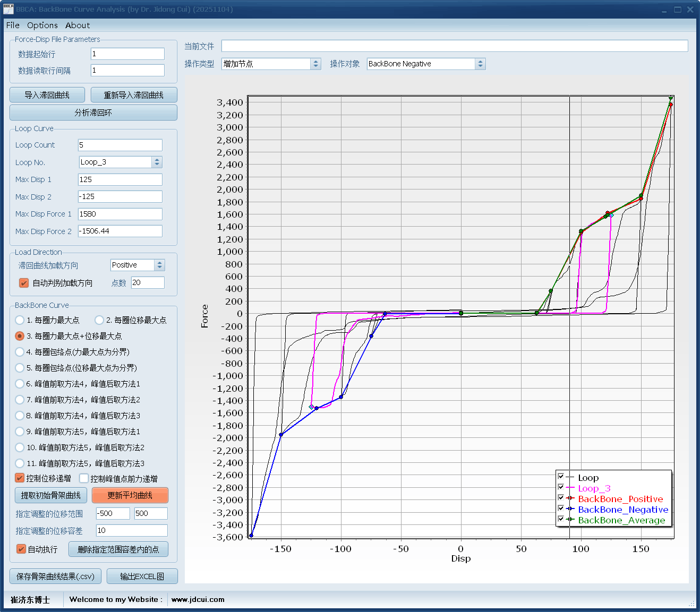Click the resize grip in bottom-right corner
The width and height of the screenshot is (700, 612).
tap(692, 604)
